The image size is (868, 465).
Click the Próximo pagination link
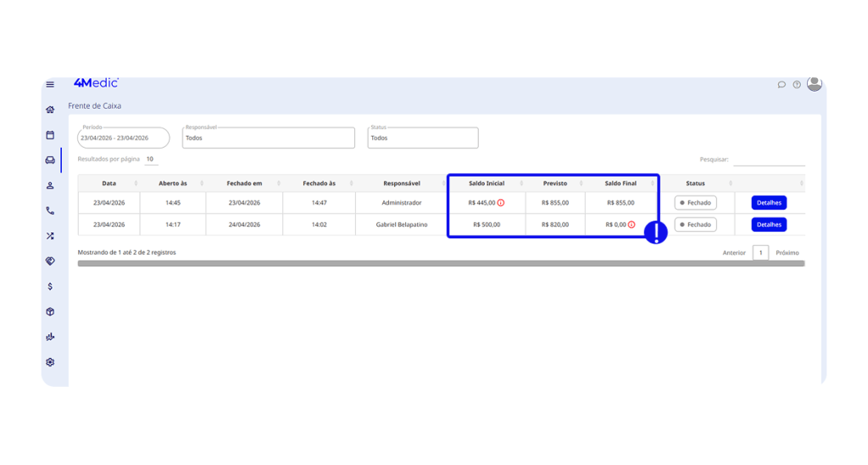pyautogui.click(x=787, y=253)
